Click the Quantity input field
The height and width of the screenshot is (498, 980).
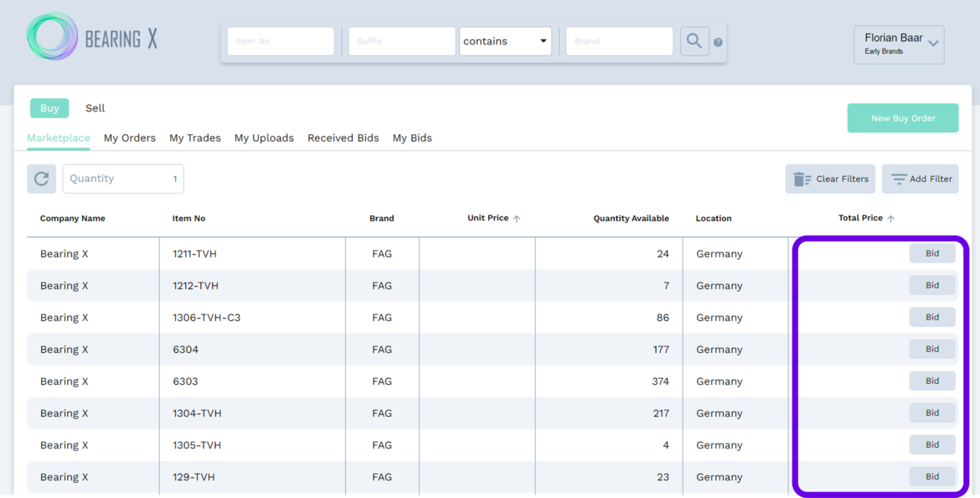tap(123, 179)
